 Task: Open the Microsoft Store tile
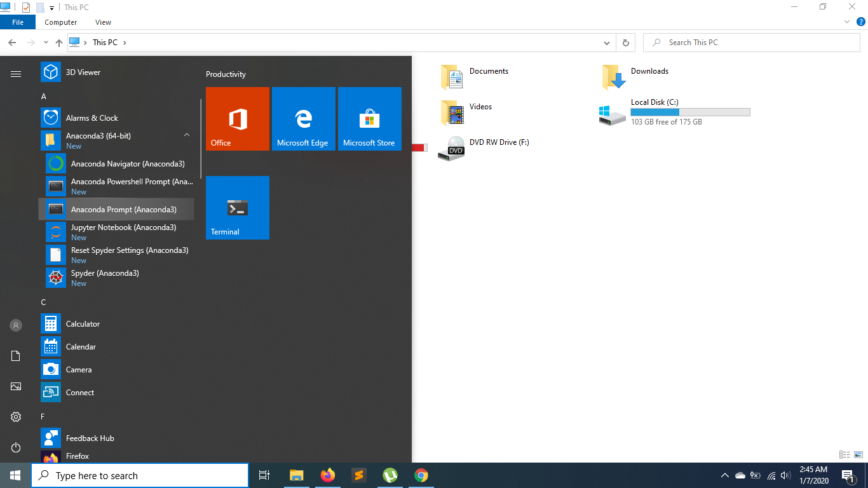[x=370, y=119]
